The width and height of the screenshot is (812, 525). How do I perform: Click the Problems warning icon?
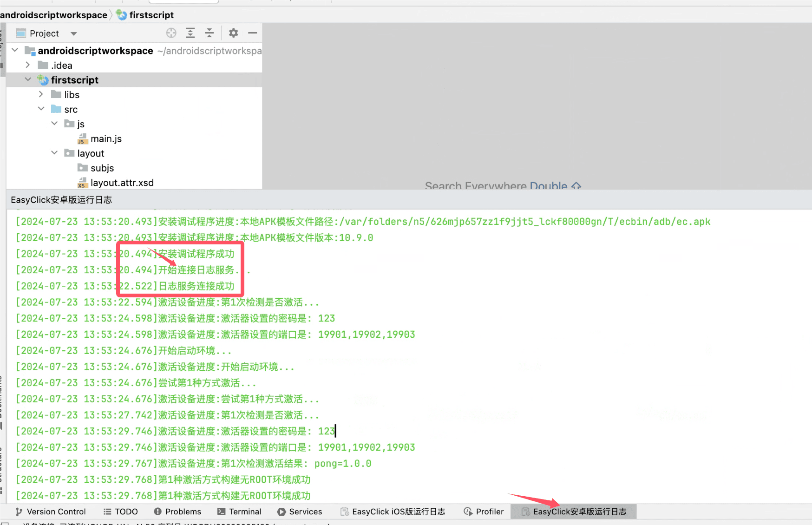point(158,512)
